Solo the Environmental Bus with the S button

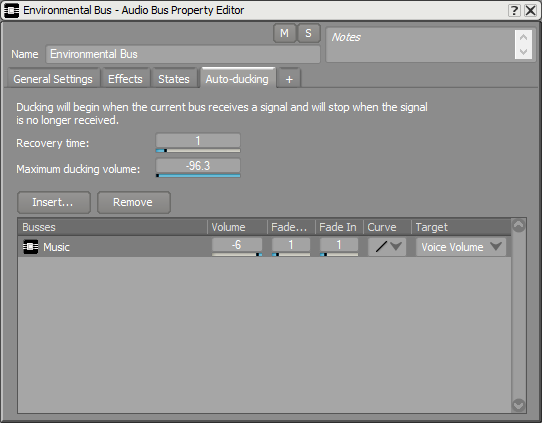(308, 33)
